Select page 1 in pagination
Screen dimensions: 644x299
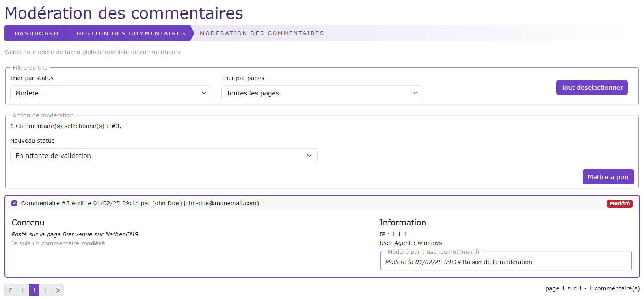click(x=34, y=290)
